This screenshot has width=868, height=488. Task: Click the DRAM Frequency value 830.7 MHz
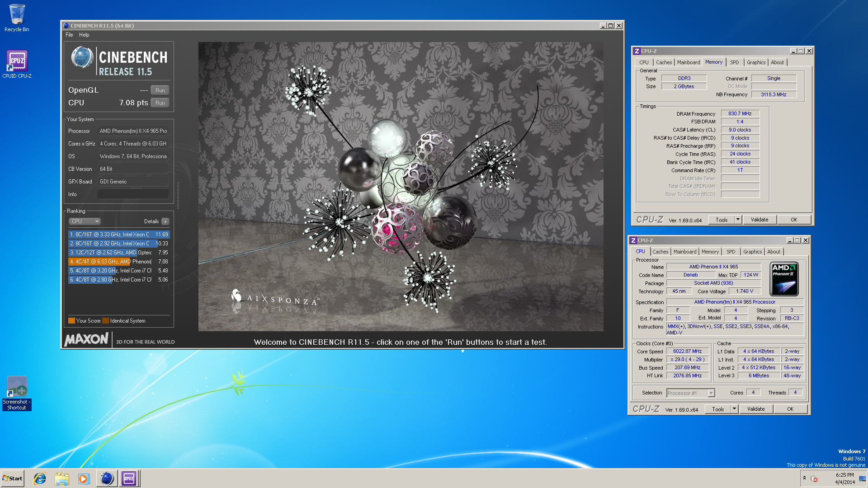[x=740, y=114]
